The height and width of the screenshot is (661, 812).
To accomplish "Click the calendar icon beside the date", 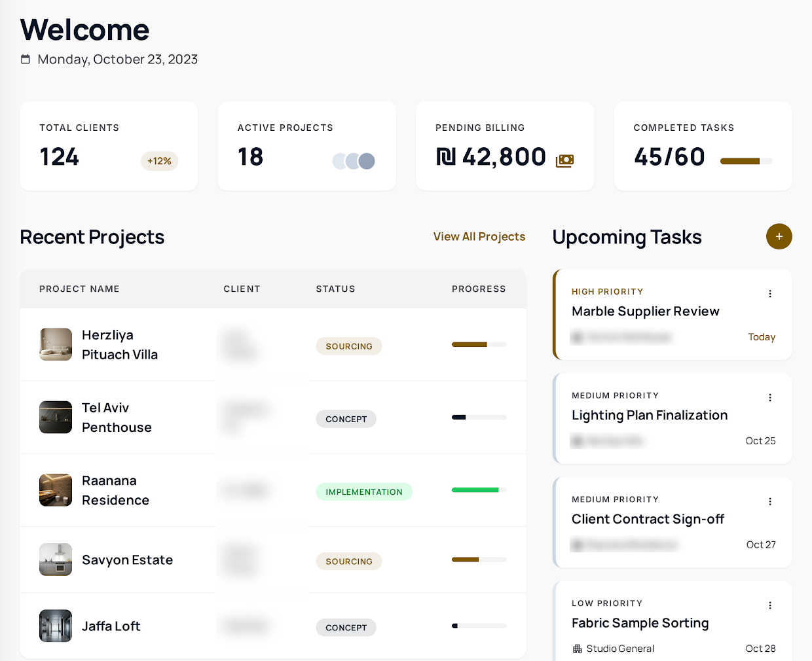I will pos(26,60).
